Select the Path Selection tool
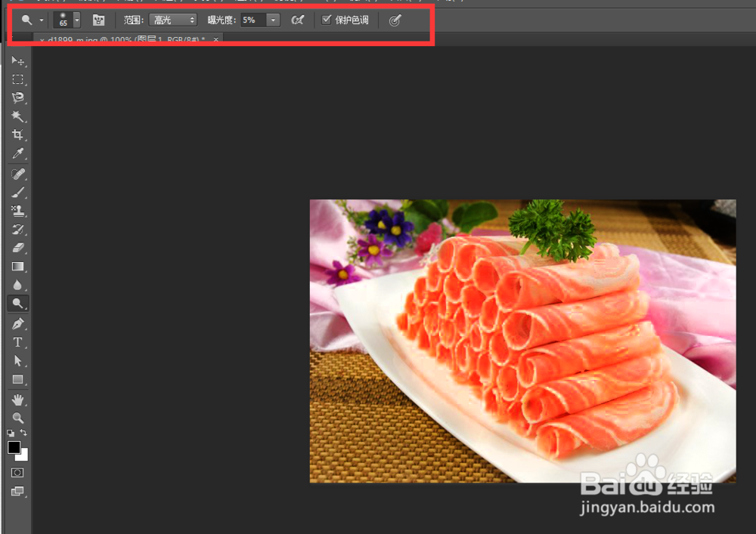Viewport: 756px width, 534px height. (18, 360)
